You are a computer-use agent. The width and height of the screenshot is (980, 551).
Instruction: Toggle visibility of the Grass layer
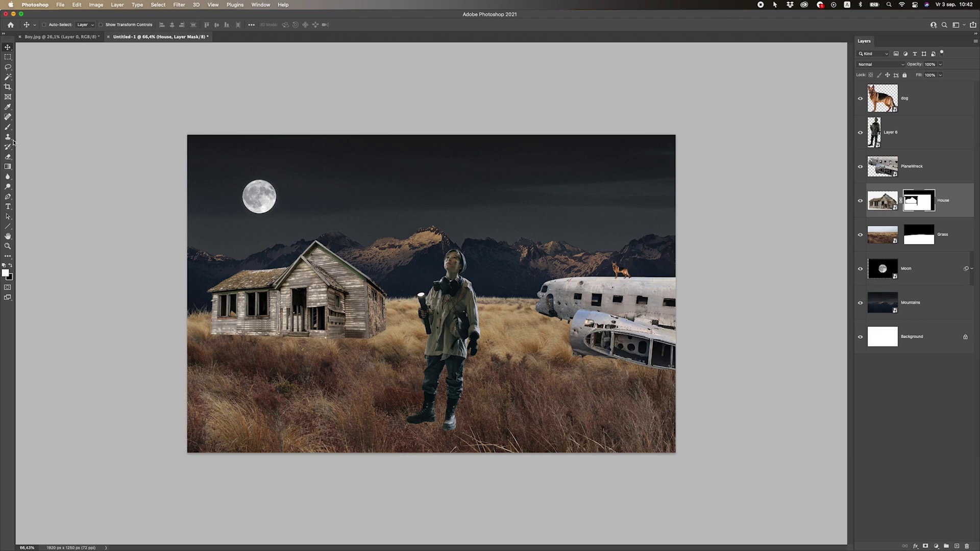[860, 235]
